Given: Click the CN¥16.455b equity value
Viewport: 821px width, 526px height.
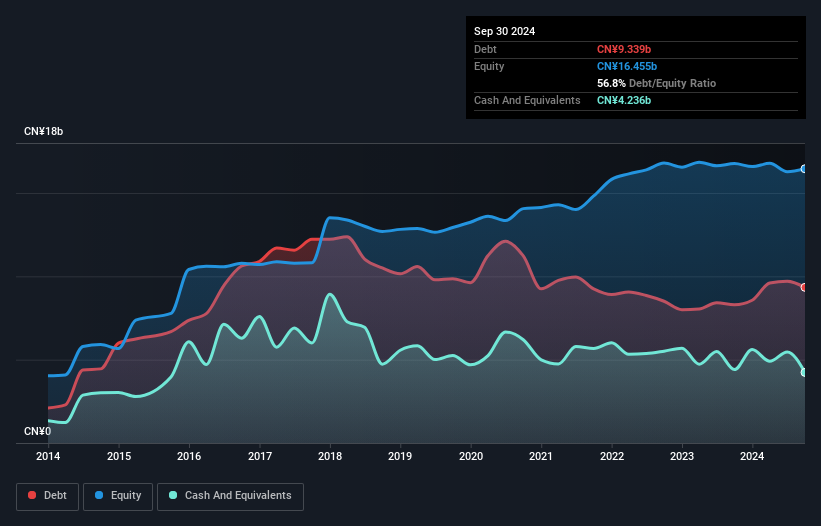Looking at the screenshot, I should click(x=627, y=66).
